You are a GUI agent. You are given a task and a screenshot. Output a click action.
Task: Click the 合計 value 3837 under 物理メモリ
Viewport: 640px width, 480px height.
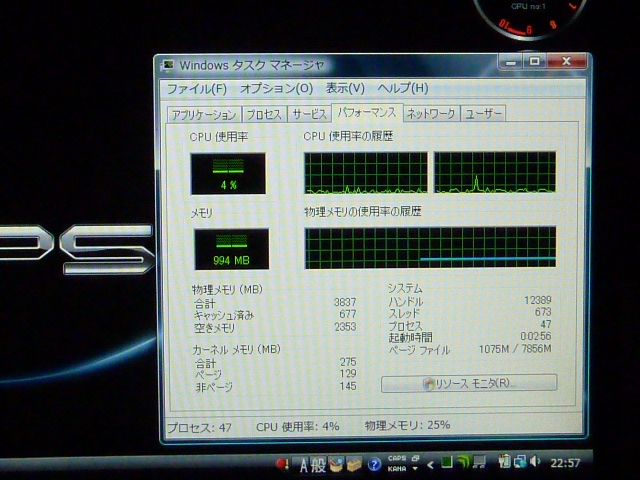(345, 302)
